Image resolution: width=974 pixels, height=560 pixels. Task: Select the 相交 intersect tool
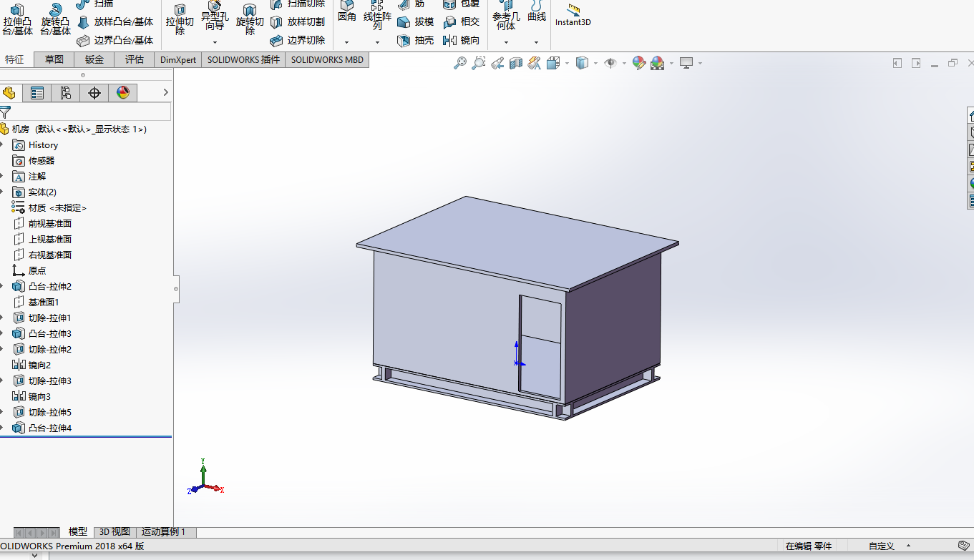462,21
